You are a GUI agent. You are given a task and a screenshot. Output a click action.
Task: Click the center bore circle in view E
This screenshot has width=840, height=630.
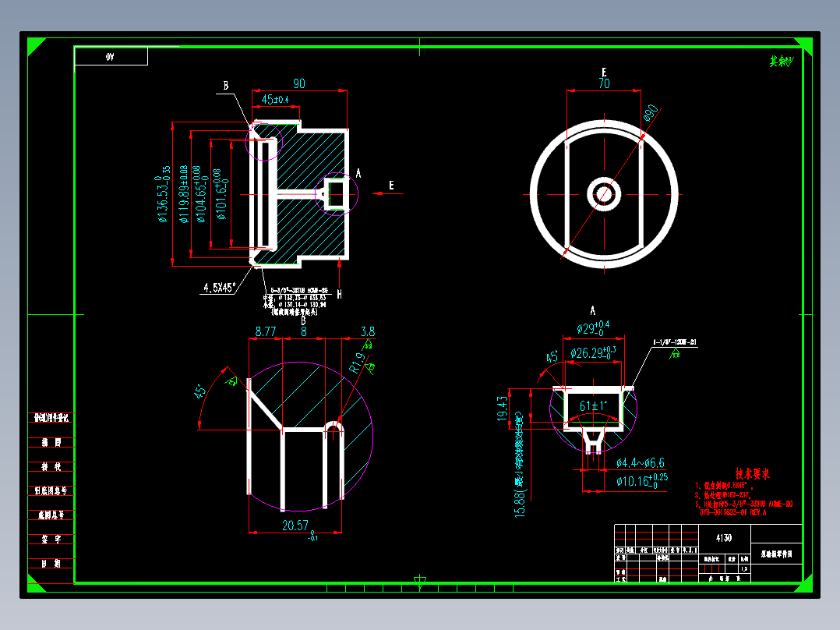605,194
